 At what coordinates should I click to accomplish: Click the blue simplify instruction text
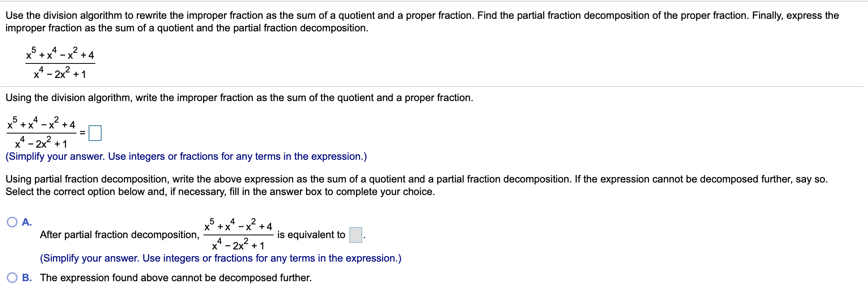tap(184, 156)
